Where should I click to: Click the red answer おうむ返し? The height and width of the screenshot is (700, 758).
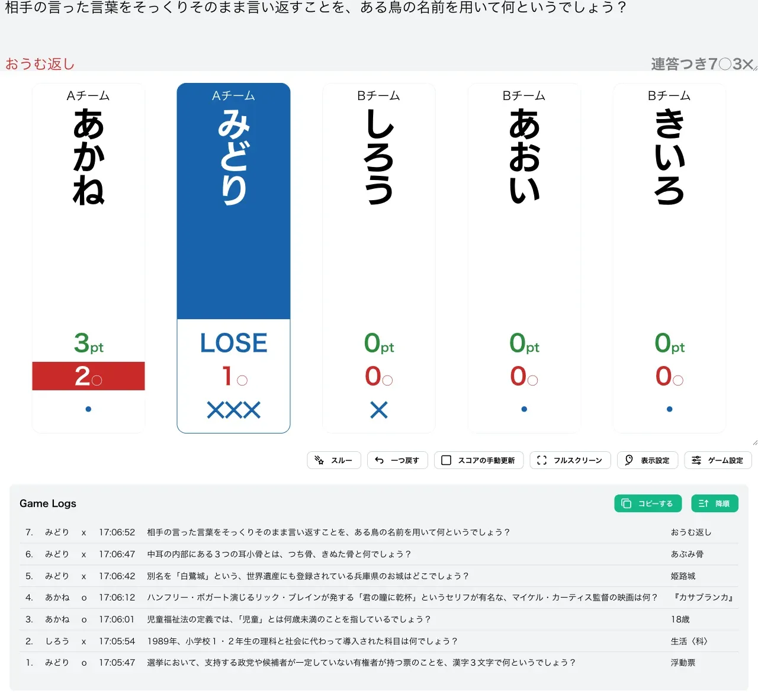click(40, 64)
